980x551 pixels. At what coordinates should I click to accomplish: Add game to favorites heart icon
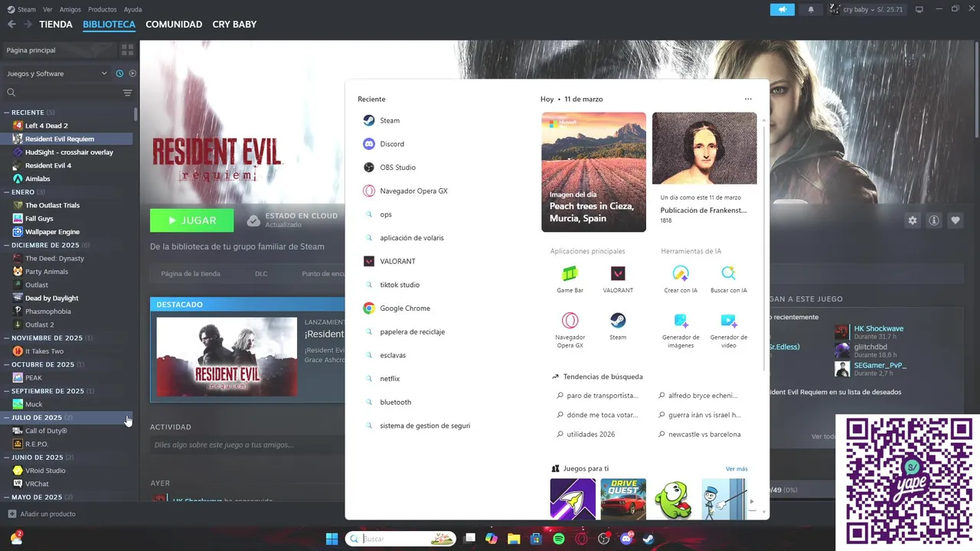955,220
